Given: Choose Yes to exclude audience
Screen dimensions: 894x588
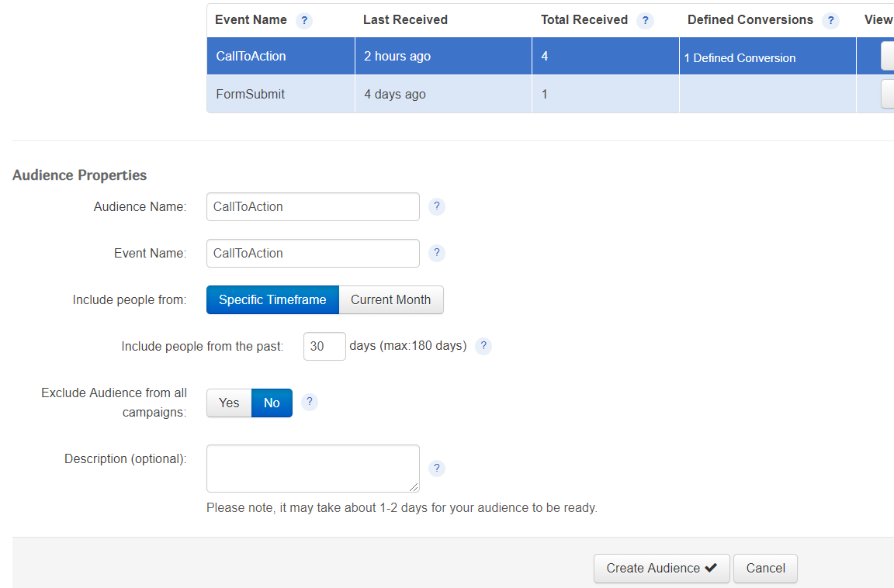Looking at the screenshot, I should coord(229,403).
